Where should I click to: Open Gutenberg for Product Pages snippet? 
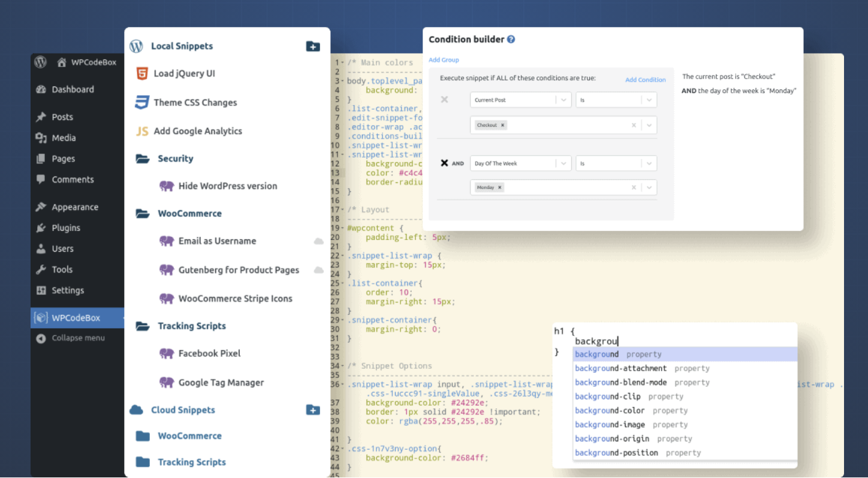[239, 270]
